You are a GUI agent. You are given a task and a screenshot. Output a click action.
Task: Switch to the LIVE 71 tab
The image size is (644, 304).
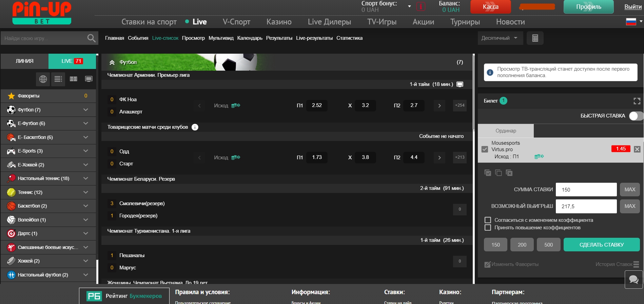pyautogui.click(x=72, y=61)
